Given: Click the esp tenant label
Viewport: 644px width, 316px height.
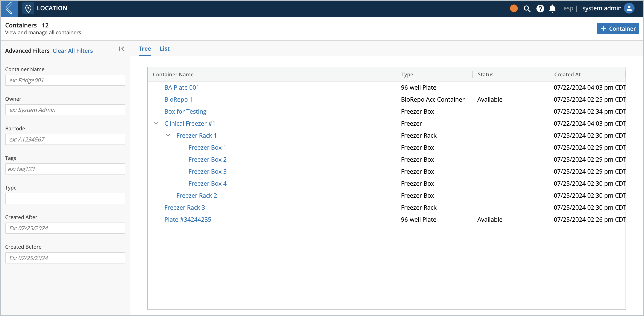Looking at the screenshot, I should (x=568, y=9).
